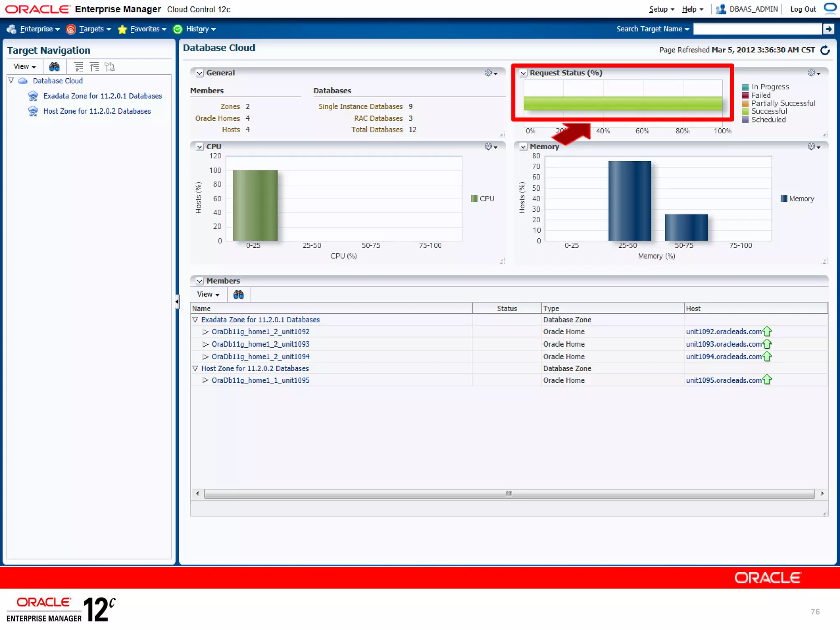The image size is (840, 630).
Task: Collapse Host Zone for 11.2.0.2 Databases row
Action: 195,369
